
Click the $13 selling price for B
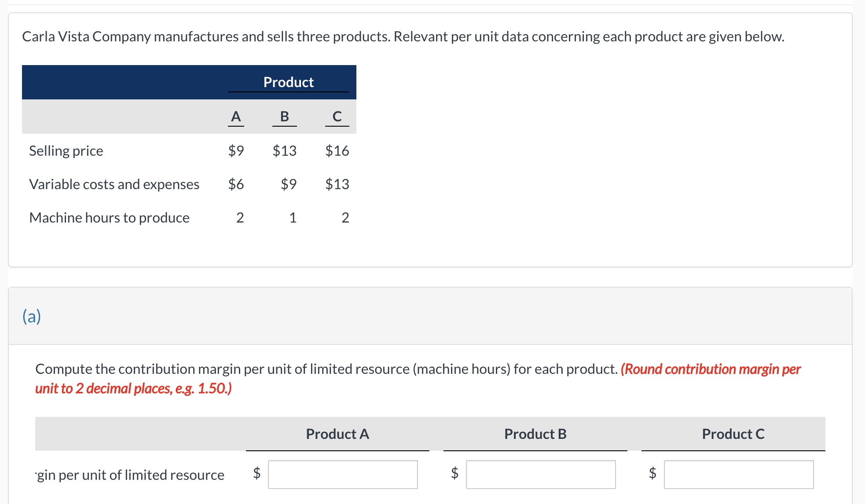tap(284, 151)
